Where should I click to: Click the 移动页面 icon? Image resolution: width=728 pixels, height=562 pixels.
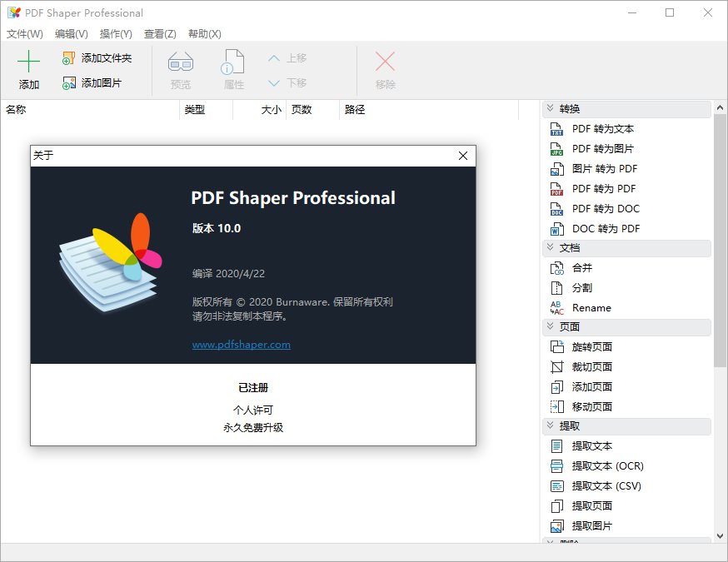(556, 406)
